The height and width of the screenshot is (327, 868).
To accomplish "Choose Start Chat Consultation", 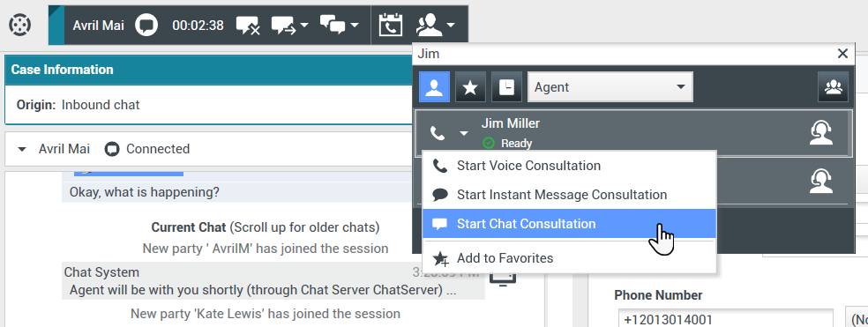I will [569, 224].
